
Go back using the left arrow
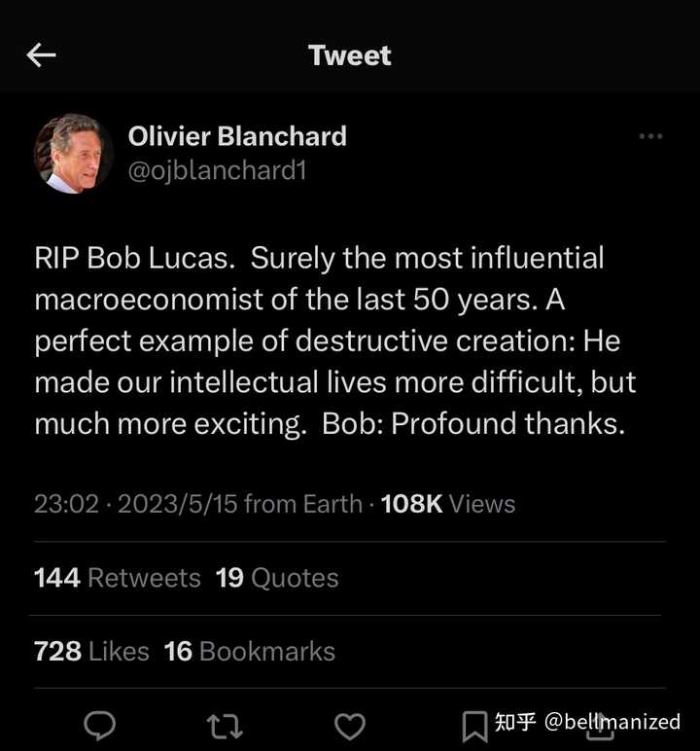click(x=41, y=55)
